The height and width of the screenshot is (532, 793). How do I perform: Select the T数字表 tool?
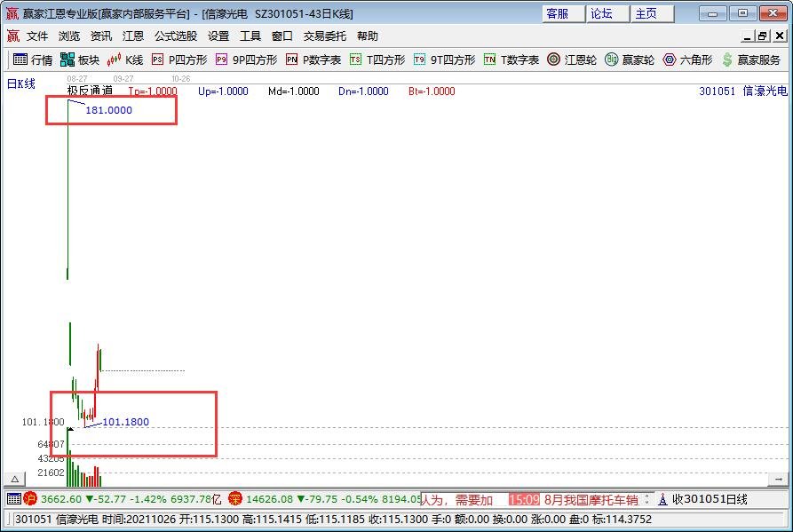503,60
